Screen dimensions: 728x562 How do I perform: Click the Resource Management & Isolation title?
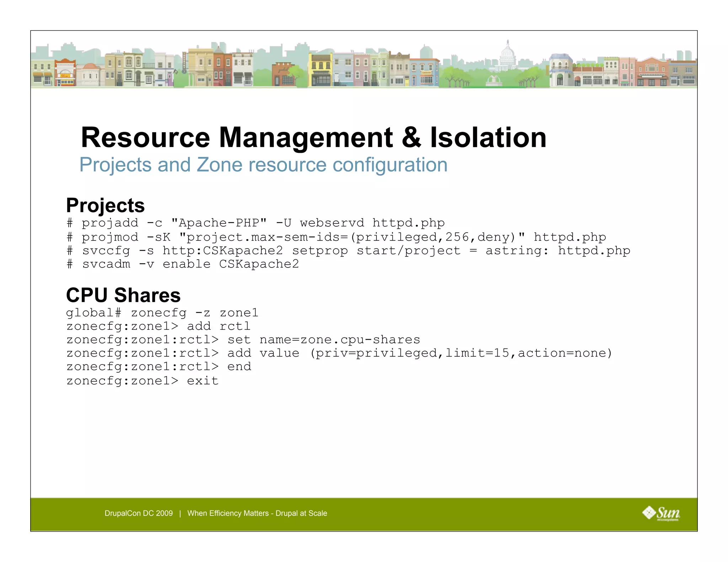pyautogui.click(x=313, y=137)
